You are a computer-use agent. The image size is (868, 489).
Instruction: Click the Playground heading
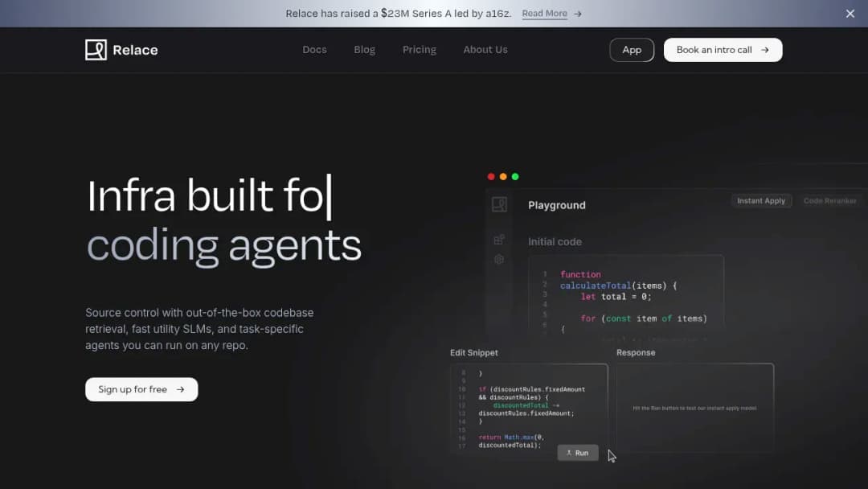[x=557, y=205]
